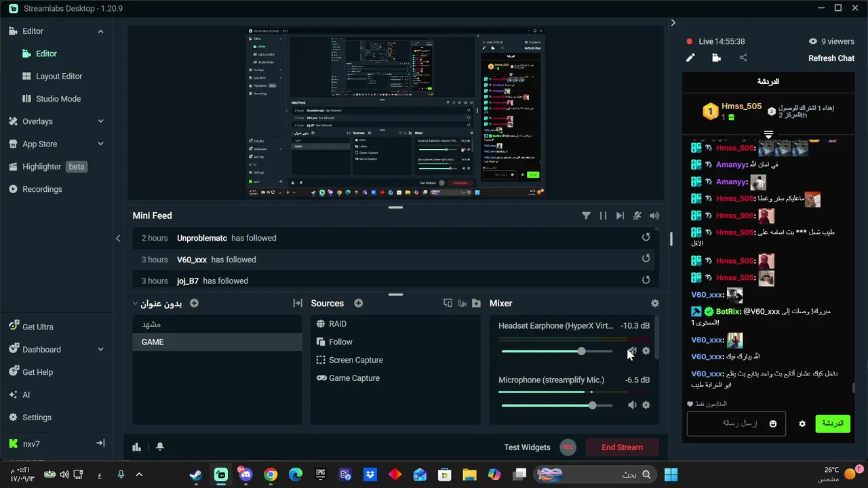Pause the Mini Feed queue
868x488 pixels.
click(x=603, y=216)
